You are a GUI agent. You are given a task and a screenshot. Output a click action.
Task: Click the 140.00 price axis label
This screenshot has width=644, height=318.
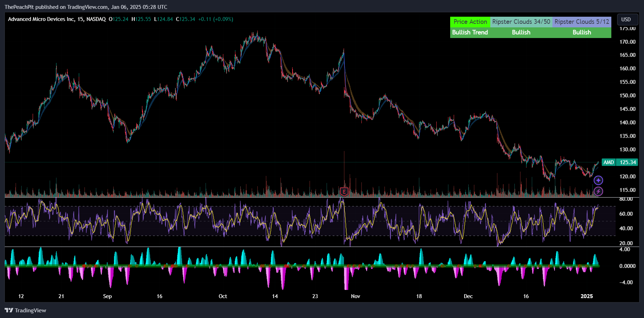627,123
